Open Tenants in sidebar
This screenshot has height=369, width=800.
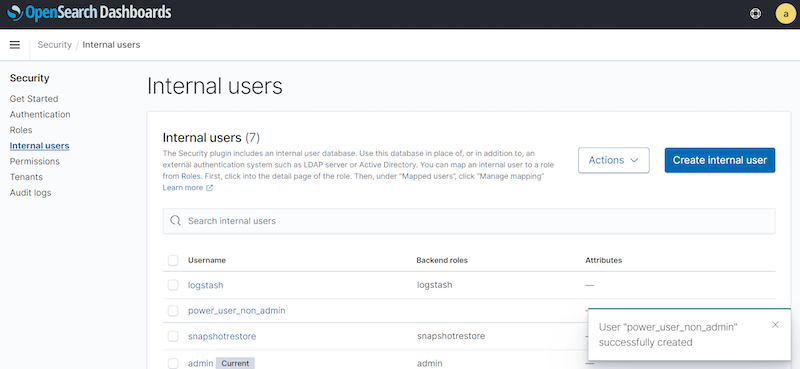tap(26, 177)
